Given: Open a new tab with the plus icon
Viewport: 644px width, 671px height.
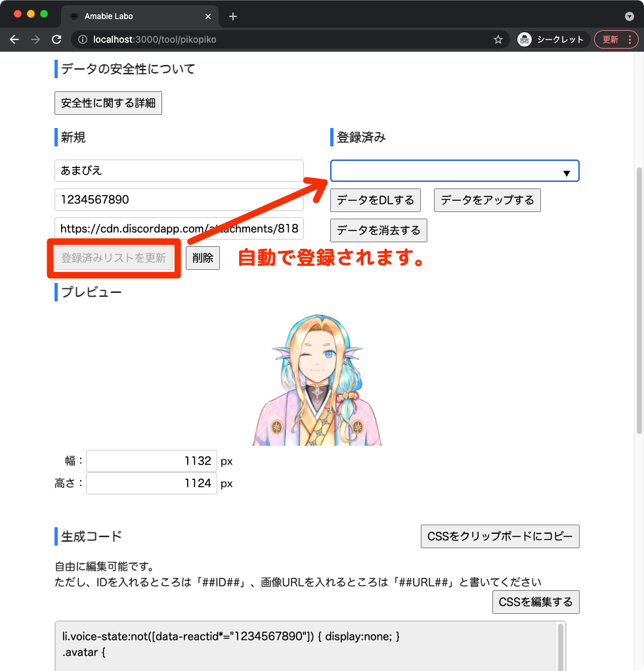Looking at the screenshot, I should tap(233, 16).
